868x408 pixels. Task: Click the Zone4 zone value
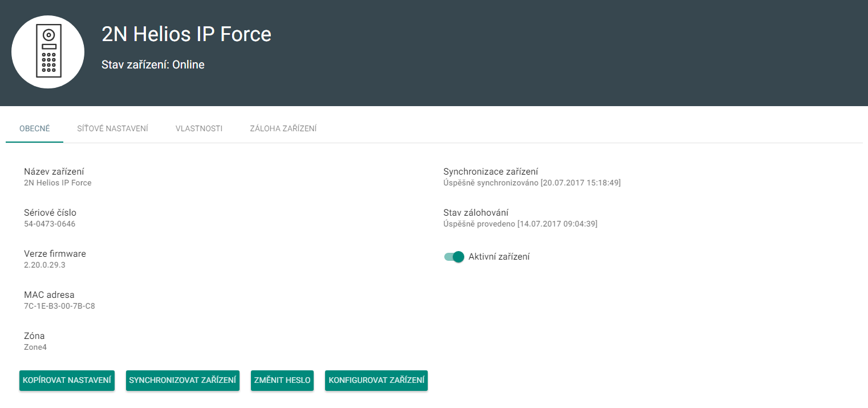click(x=35, y=348)
